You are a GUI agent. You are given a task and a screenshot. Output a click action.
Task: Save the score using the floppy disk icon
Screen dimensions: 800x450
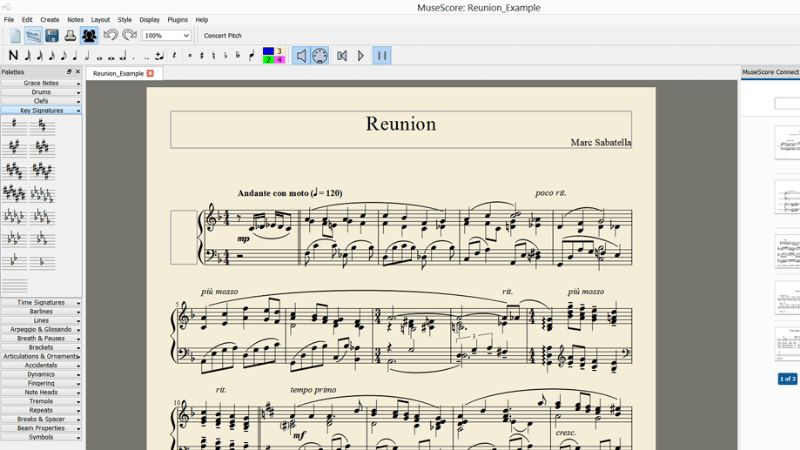point(52,36)
